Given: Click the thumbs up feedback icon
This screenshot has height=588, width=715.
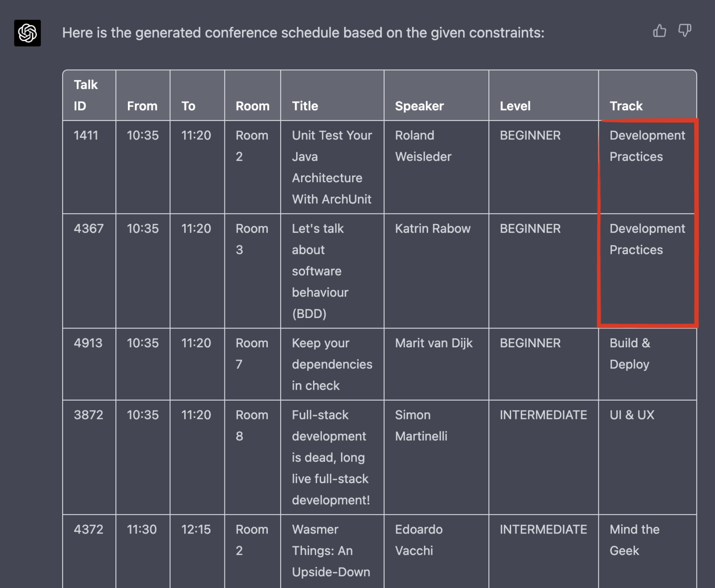Looking at the screenshot, I should click(659, 31).
